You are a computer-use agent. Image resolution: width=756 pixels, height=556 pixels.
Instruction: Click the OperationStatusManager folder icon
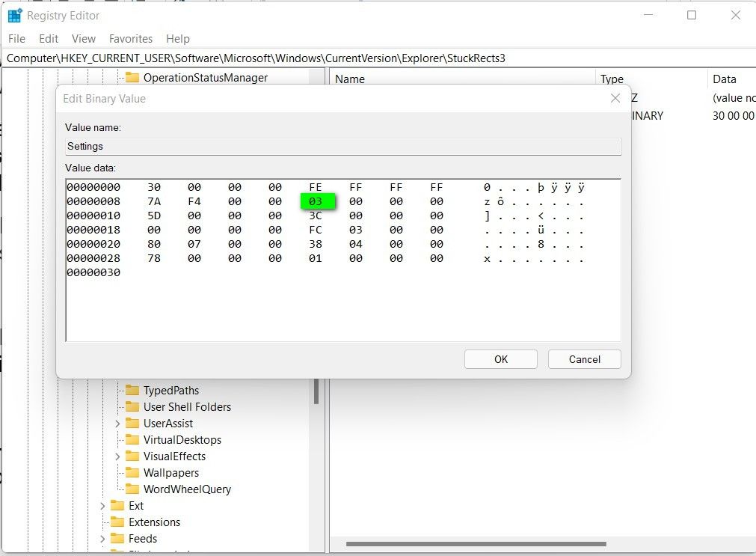point(134,77)
